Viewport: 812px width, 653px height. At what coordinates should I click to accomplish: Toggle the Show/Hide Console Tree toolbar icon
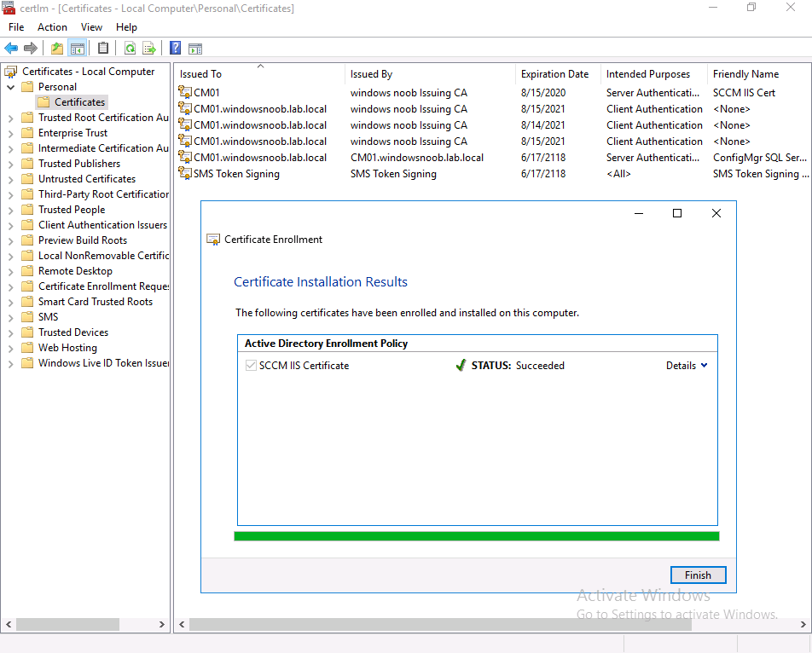coord(77,49)
